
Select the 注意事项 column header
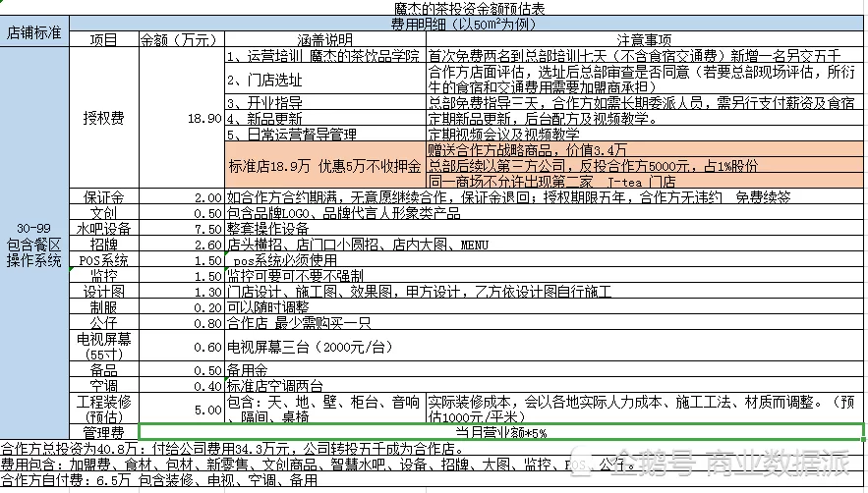[x=645, y=39]
